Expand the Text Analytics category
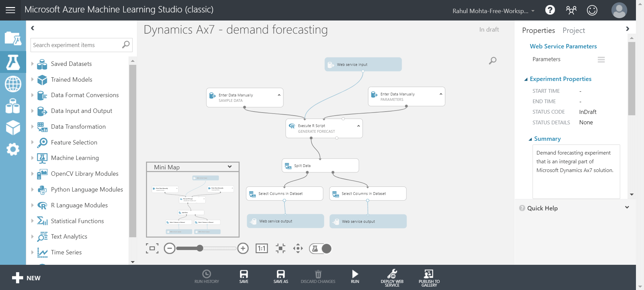Image resolution: width=644 pixels, height=290 pixels. 33,236
